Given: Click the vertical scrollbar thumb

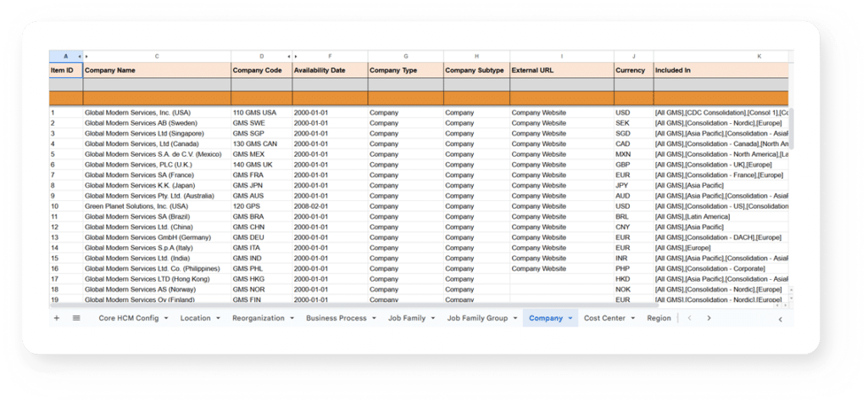Looking at the screenshot, I should [791, 128].
